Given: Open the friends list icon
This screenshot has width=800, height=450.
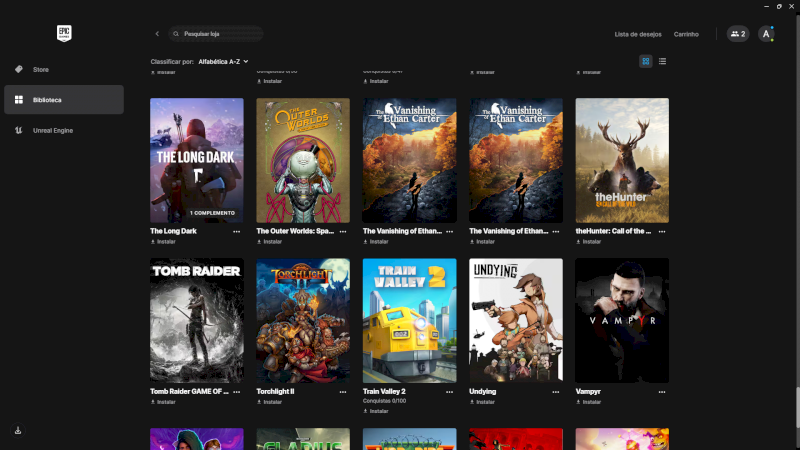Looking at the screenshot, I should (x=737, y=34).
